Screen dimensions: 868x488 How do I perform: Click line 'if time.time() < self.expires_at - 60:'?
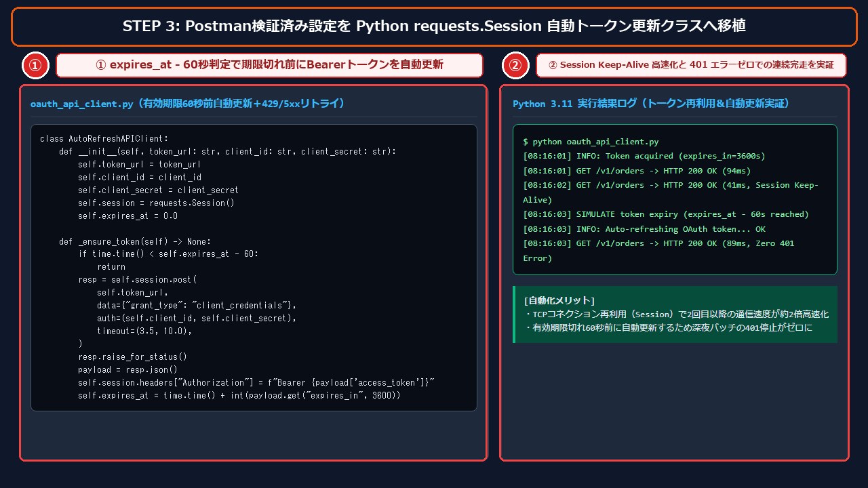click(x=168, y=254)
